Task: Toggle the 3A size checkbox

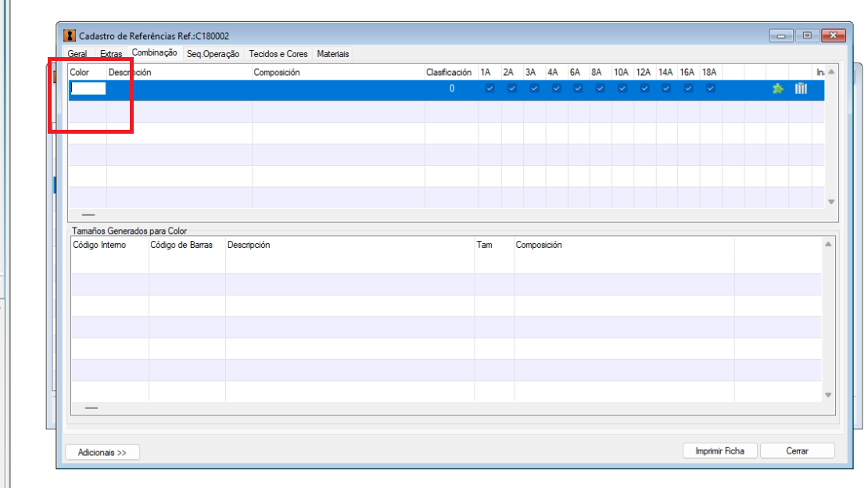Action: tap(534, 88)
